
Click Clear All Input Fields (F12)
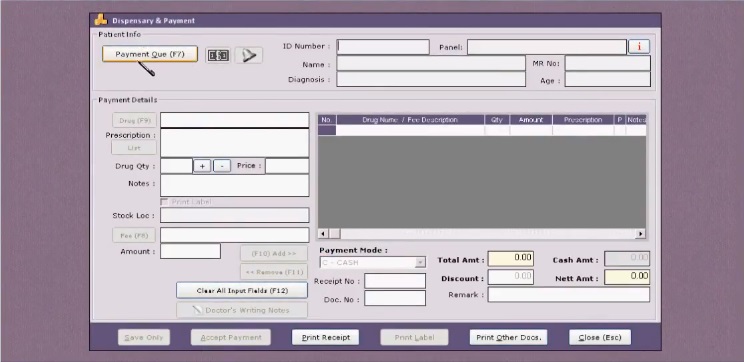click(242, 291)
